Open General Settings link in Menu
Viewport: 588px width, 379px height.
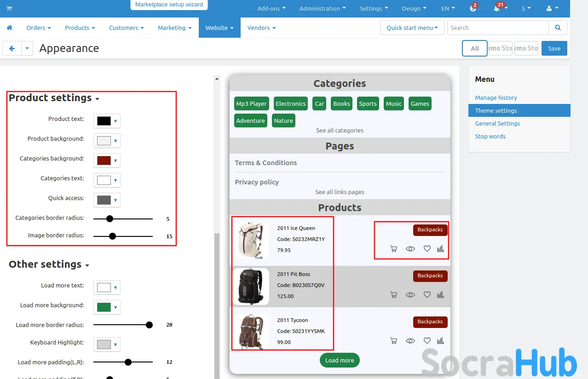tap(497, 123)
